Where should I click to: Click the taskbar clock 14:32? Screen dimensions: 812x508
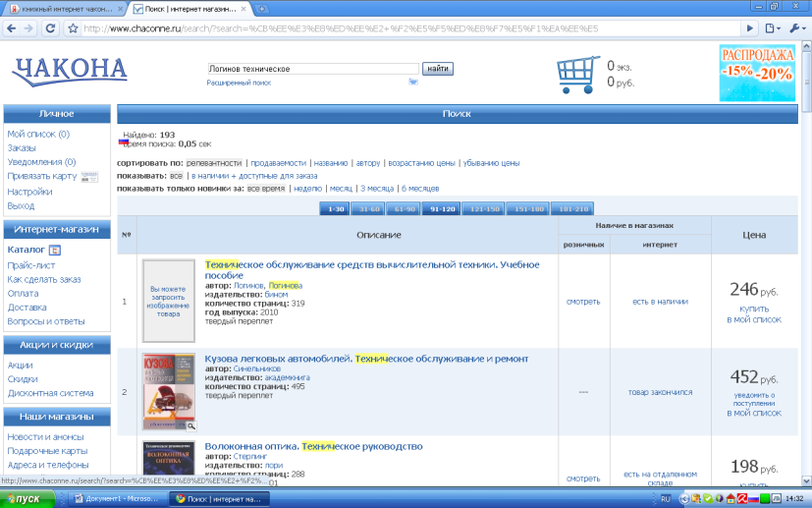click(794, 499)
